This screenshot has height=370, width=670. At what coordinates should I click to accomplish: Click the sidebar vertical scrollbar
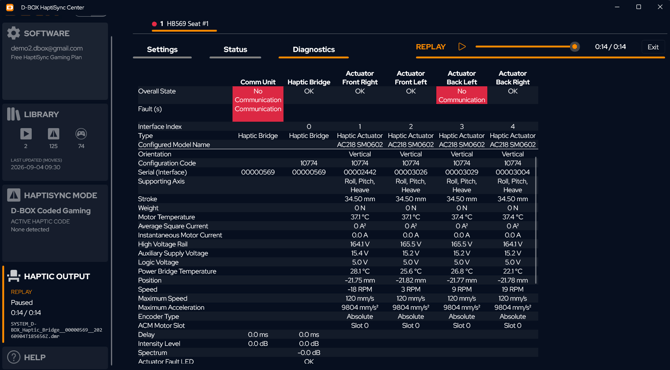(112, 201)
